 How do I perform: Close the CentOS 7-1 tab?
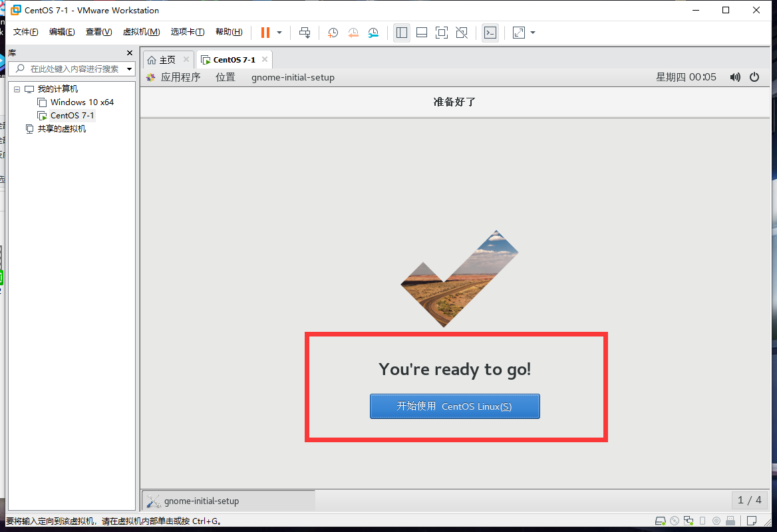coord(265,59)
